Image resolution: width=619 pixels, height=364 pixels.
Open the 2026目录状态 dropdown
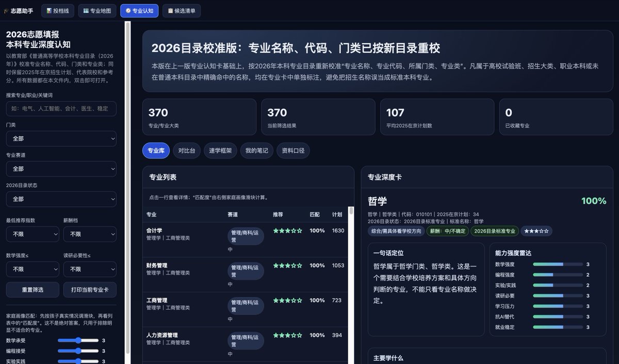click(x=61, y=199)
